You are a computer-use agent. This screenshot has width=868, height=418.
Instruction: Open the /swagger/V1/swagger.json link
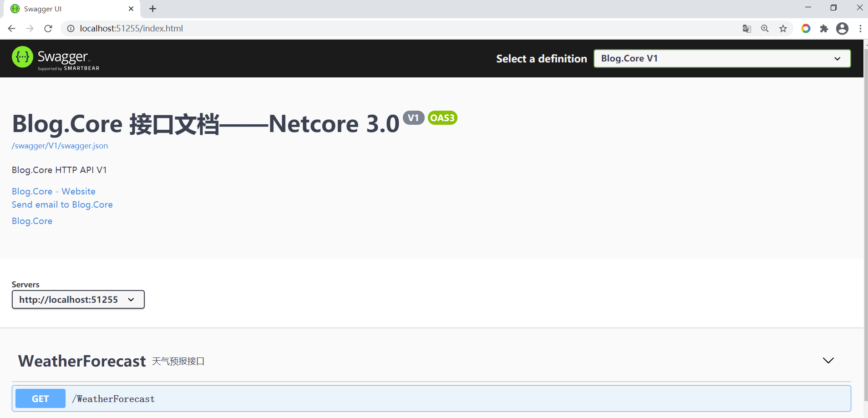(60, 146)
